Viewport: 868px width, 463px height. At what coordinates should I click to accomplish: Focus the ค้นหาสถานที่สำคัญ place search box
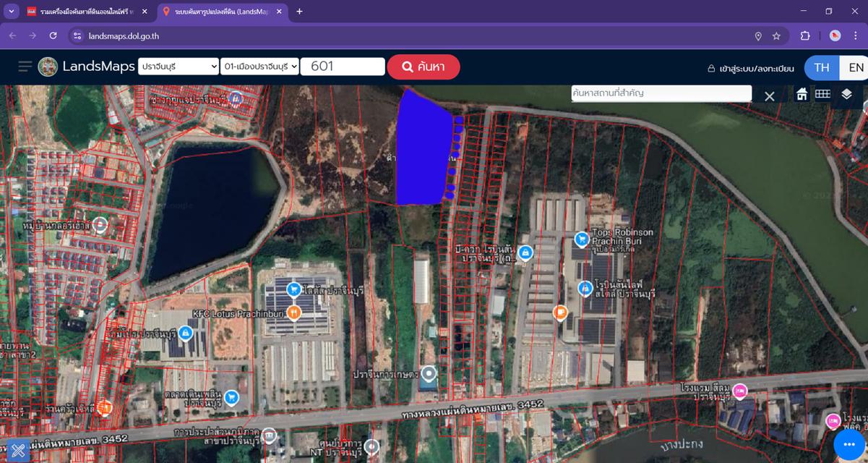[x=661, y=93]
